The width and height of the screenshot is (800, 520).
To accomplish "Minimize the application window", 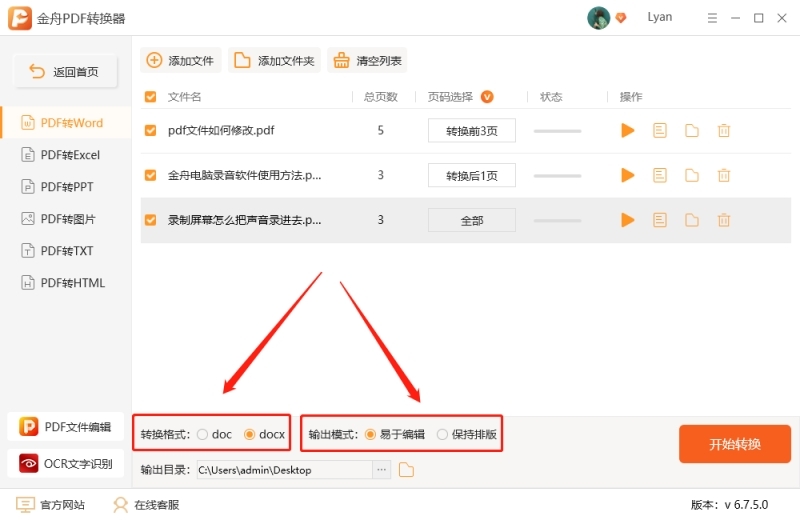I will pyautogui.click(x=735, y=18).
